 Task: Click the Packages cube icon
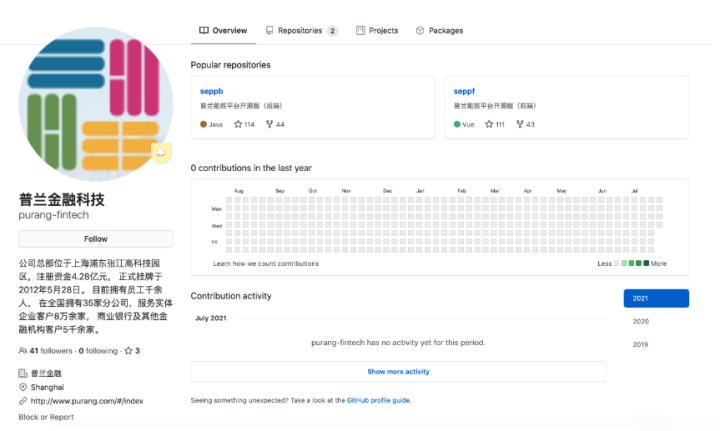click(x=420, y=30)
